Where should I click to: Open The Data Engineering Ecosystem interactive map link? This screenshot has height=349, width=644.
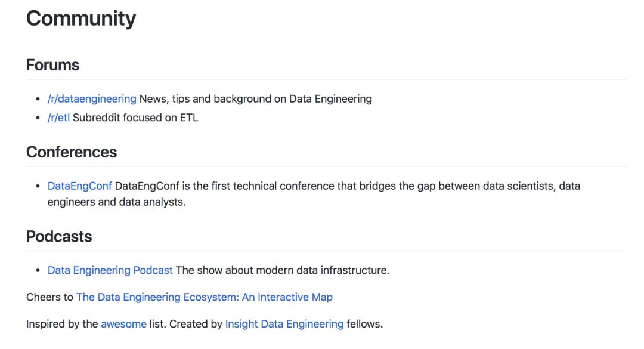[x=205, y=297]
